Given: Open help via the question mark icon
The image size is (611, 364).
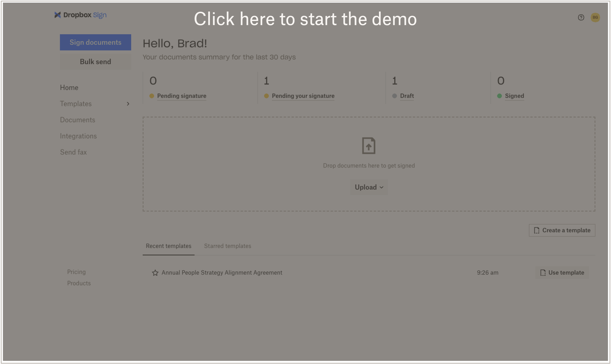Looking at the screenshot, I should [x=581, y=17].
